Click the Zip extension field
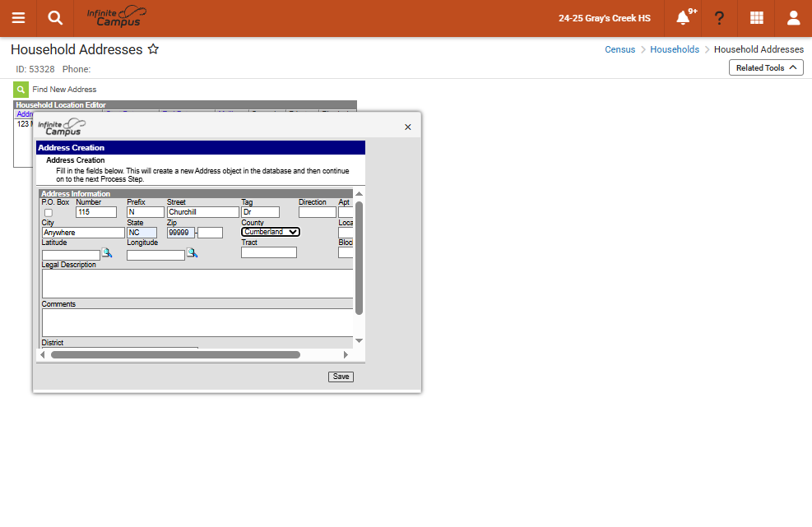The width and height of the screenshot is (812, 527). (211, 233)
